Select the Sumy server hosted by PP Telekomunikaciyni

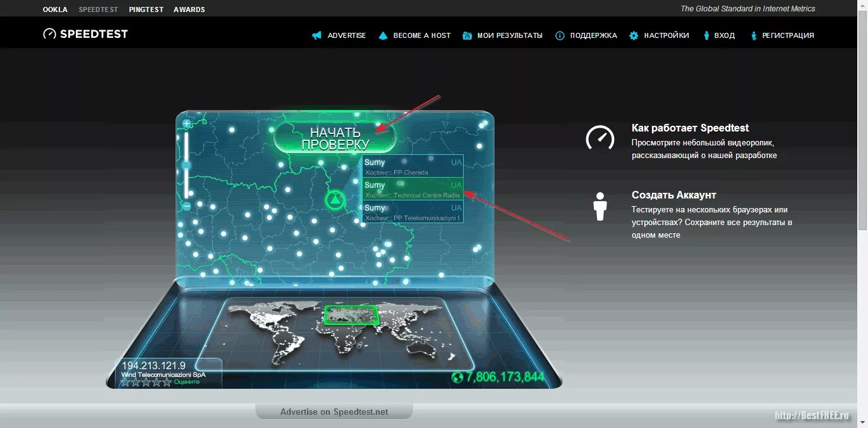[x=413, y=212]
